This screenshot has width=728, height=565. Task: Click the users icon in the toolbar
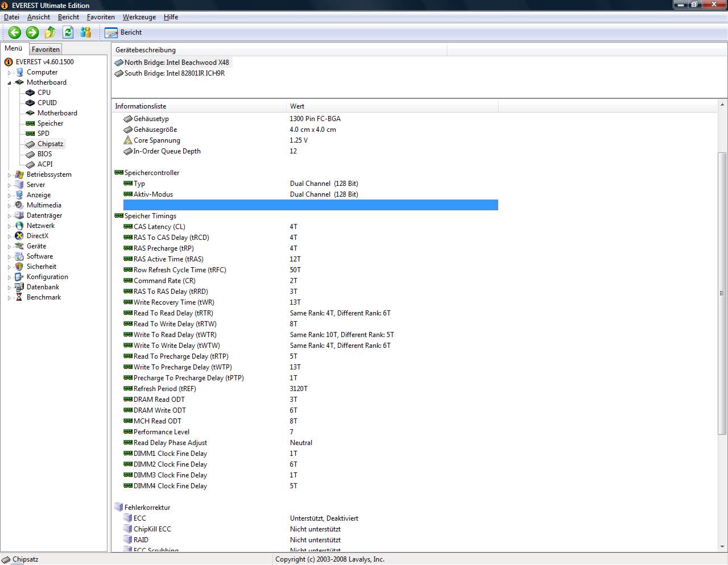click(x=86, y=32)
